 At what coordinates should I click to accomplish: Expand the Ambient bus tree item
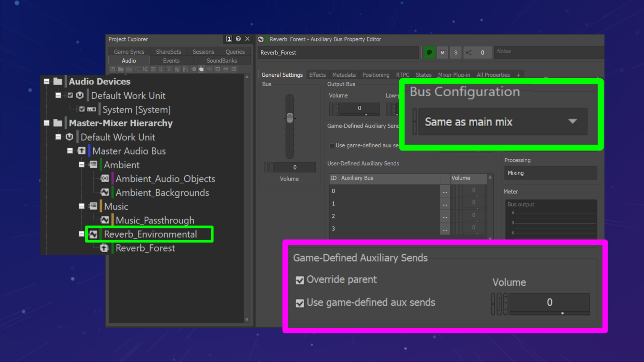click(81, 165)
